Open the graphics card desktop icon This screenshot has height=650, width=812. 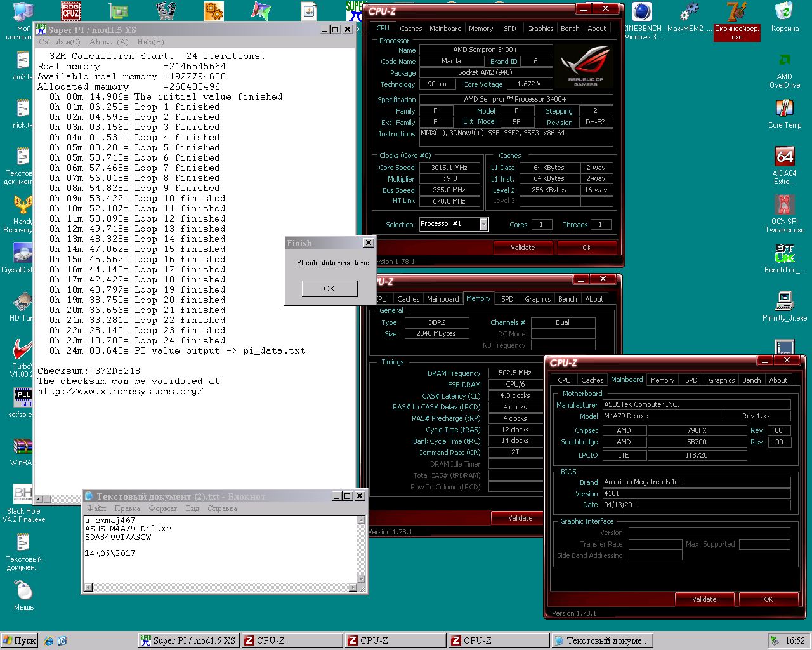(x=118, y=11)
